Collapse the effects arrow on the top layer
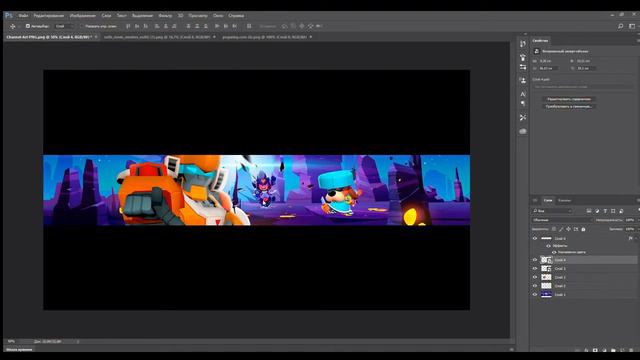 [636, 238]
